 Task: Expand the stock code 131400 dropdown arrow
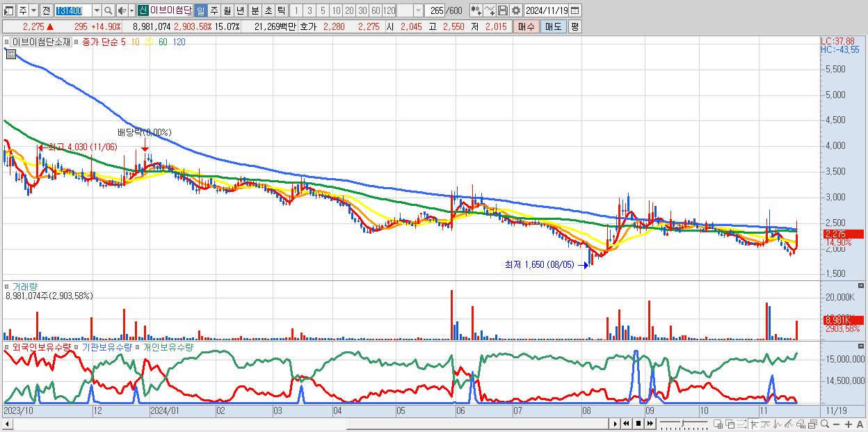click(x=97, y=10)
